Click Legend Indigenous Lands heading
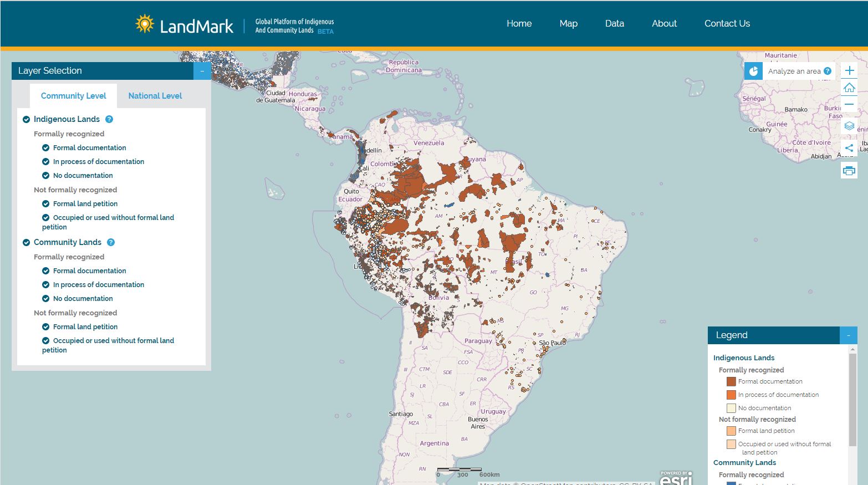This screenshot has width=868, height=485. [x=744, y=358]
